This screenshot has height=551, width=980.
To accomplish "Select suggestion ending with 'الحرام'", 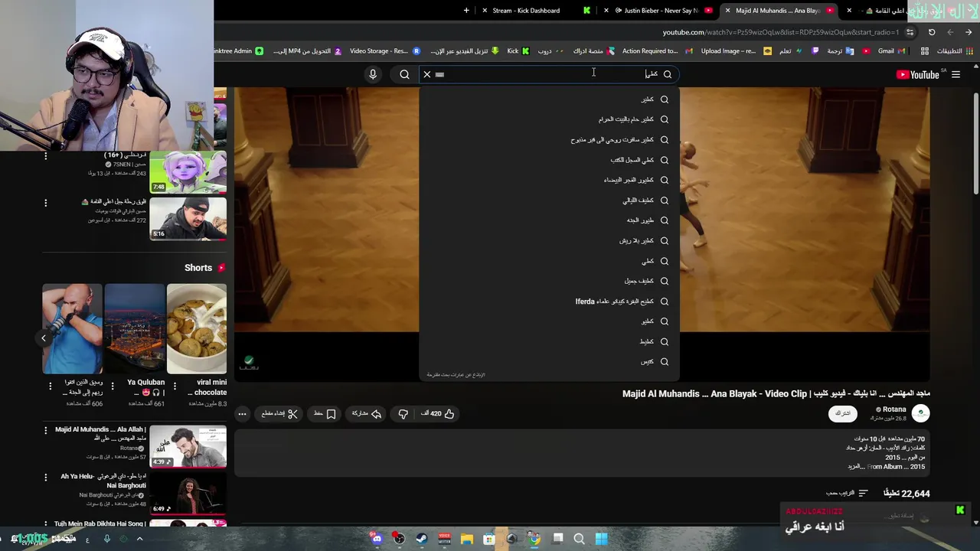I will (549, 119).
